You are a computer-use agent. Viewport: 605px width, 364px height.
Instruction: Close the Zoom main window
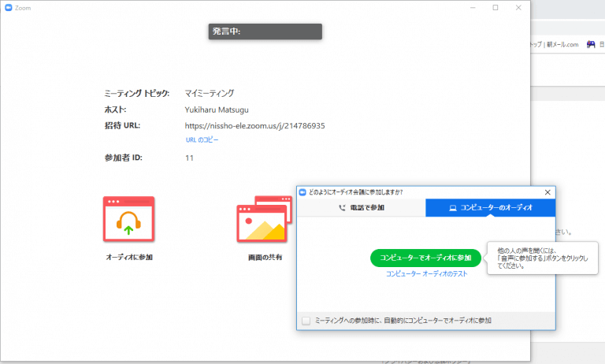click(518, 8)
